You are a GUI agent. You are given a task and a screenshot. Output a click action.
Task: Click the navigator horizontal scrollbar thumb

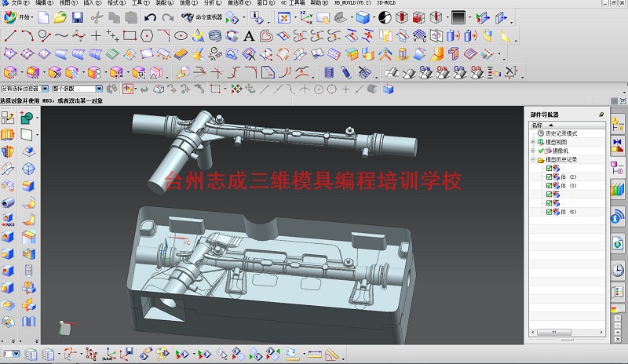point(554,332)
